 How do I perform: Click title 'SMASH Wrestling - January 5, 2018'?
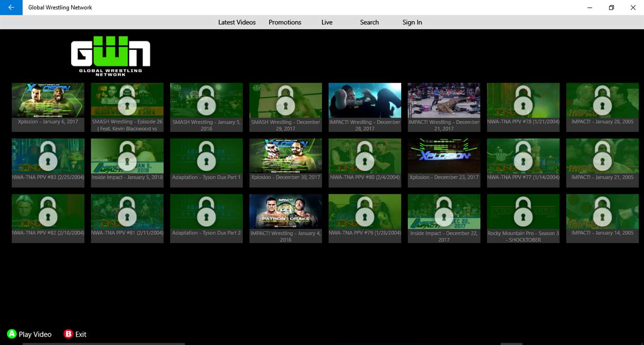(206, 125)
